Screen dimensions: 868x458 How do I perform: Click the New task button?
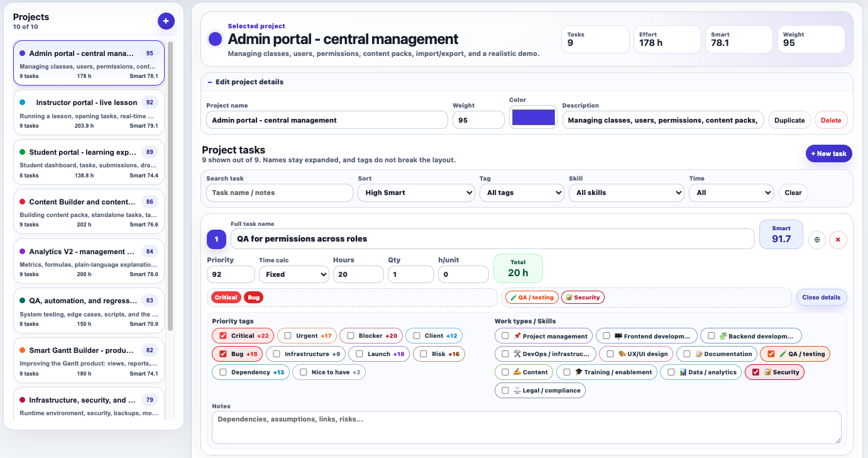(828, 154)
